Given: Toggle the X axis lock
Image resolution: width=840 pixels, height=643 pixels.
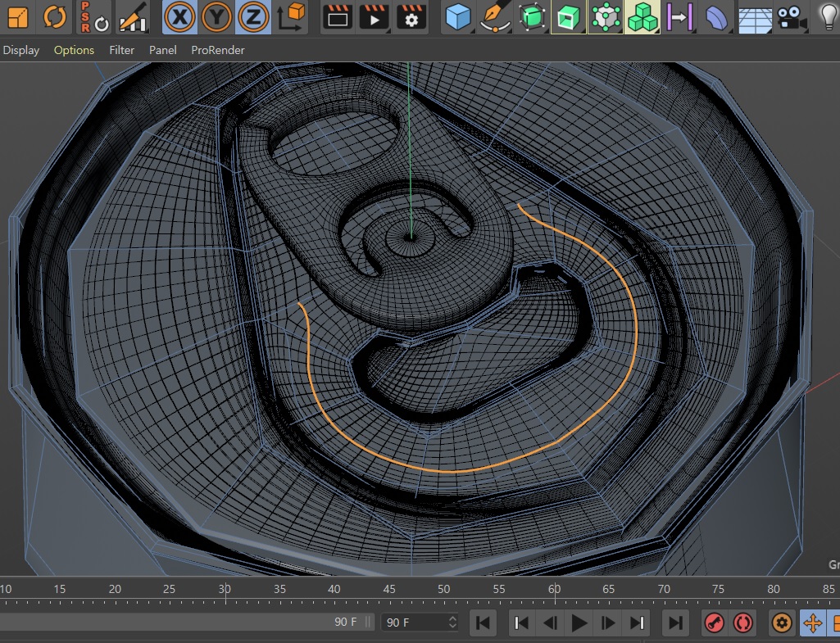Looking at the screenshot, I should (x=179, y=16).
